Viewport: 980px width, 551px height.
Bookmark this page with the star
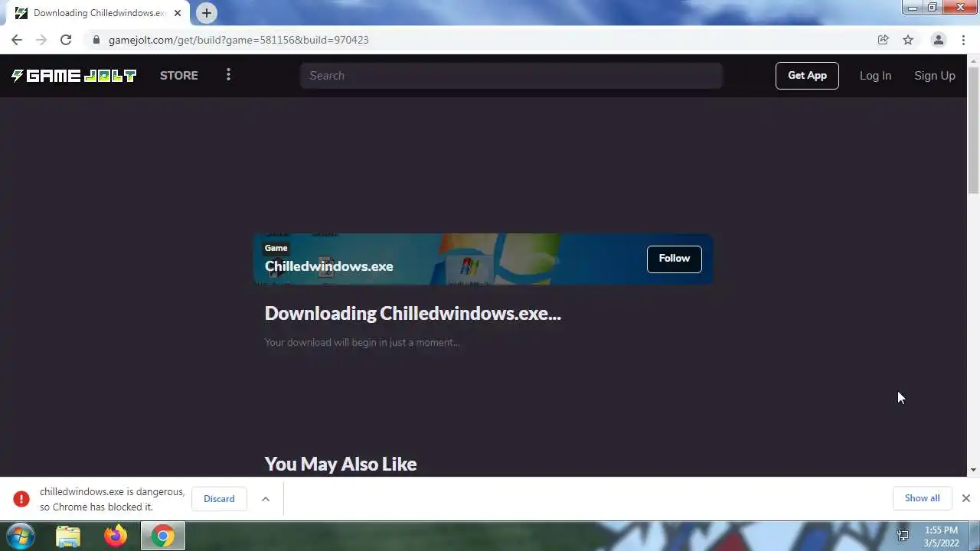[908, 40]
